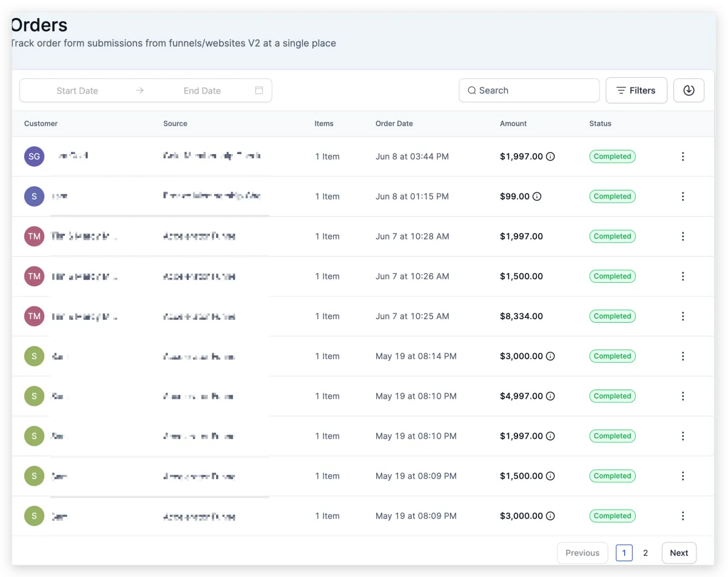This screenshot has width=728, height=577.
Task: Click the download export icon button
Action: 689,90
